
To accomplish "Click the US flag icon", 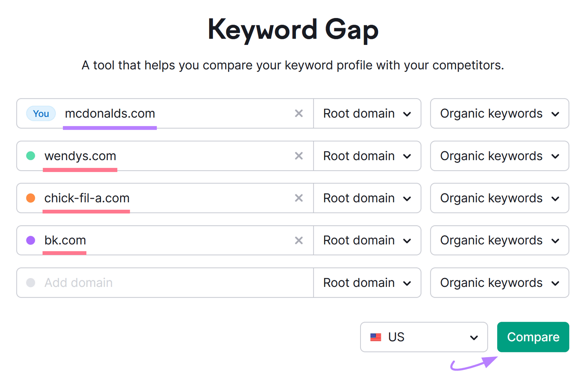I will click(376, 337).
